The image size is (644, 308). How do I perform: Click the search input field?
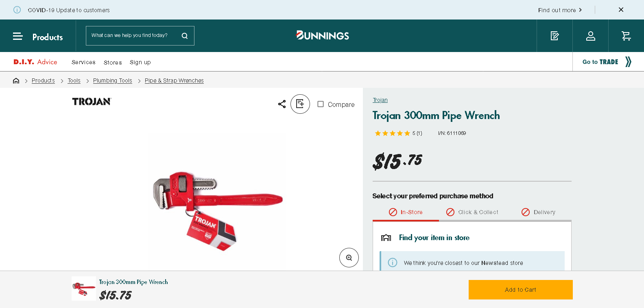tap(130, 36)
